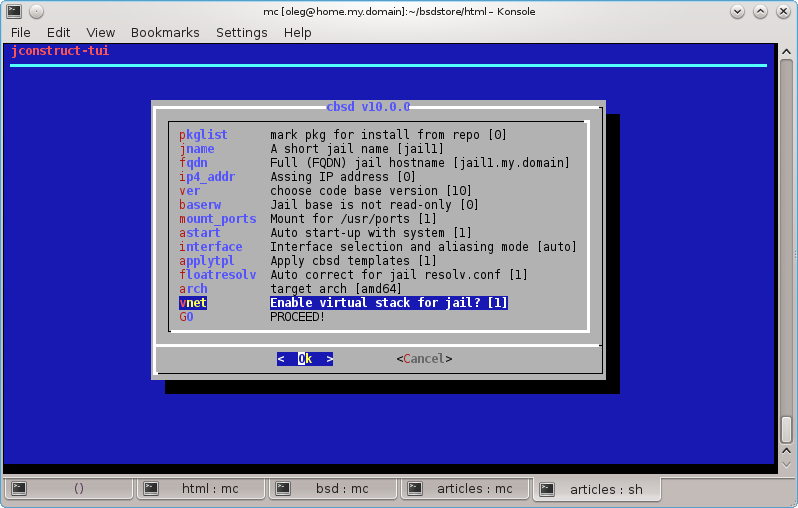Image resolution: width=798 pixels, height=508 pixels.
Task: Select the floatresolv entry
Action: pos(353,275)
